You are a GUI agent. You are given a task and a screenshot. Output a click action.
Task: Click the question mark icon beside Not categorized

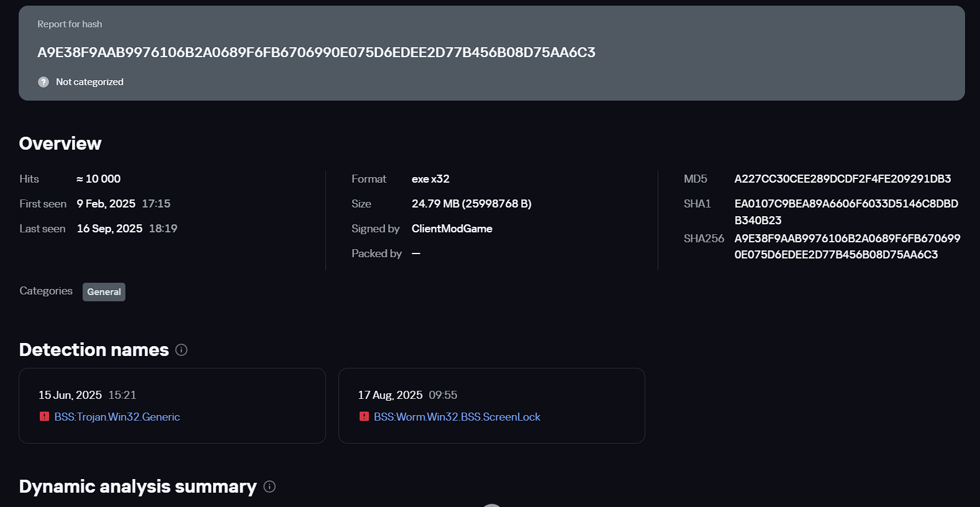(43, 82)
